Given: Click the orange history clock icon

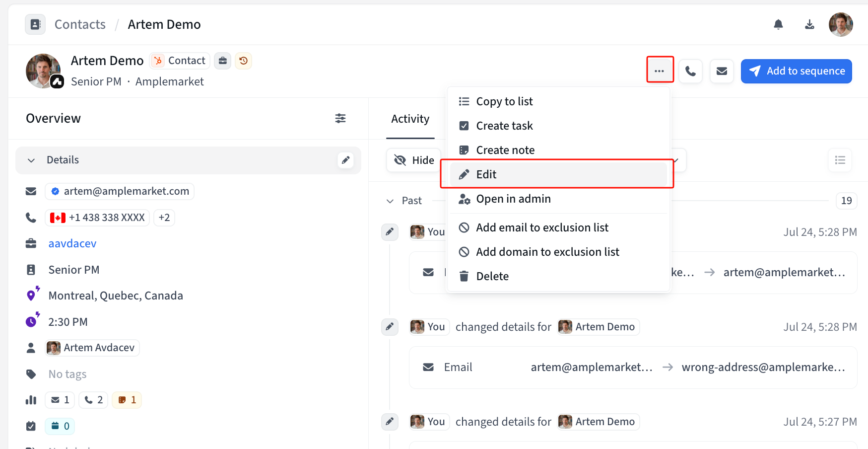Looking at the screenshot, I should pos(243,61).
